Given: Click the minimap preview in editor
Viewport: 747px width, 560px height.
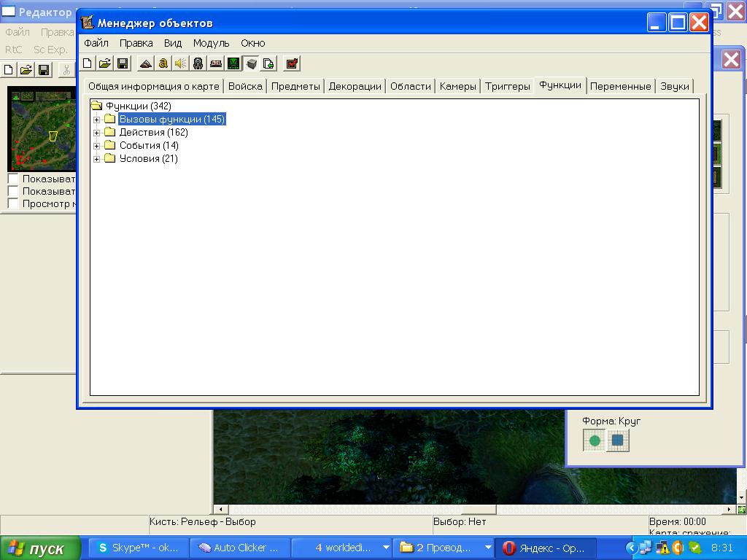Looking at the screenshot, I should (42, 128).
